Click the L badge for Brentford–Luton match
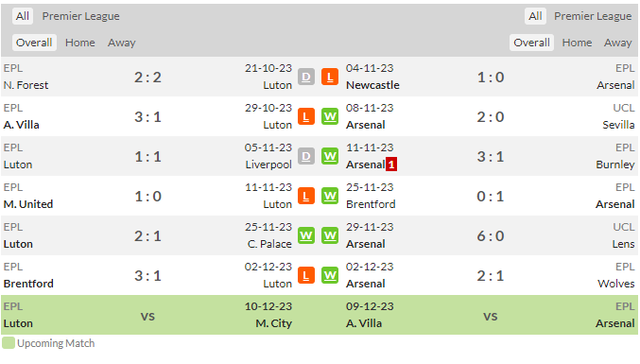Screen dimensions: 640x364 click(306, 275)
